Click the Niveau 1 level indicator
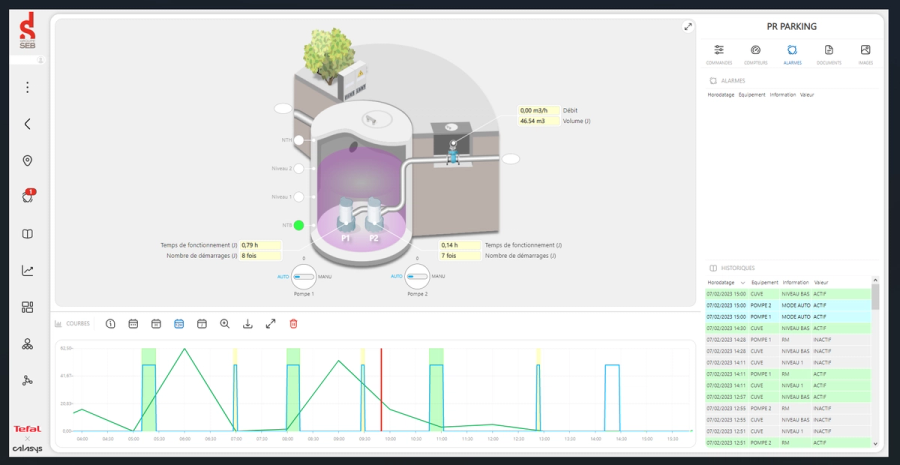The width and height of the screenshot is (900, 465). 299,197
